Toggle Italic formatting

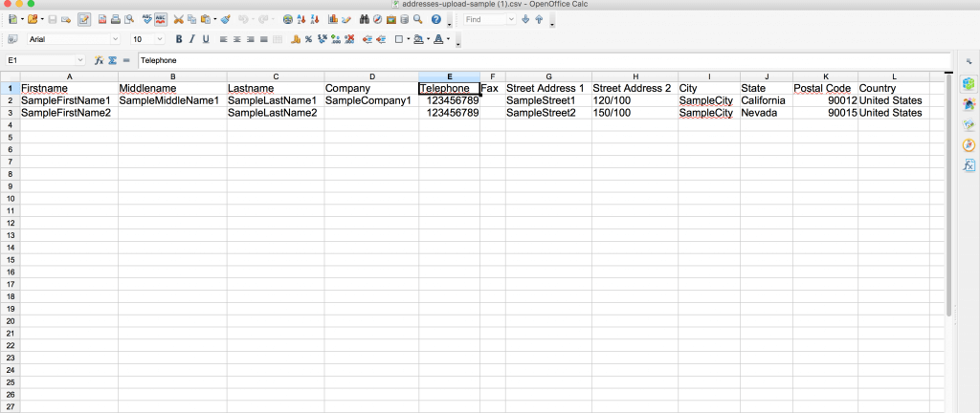tap(192, 39)
